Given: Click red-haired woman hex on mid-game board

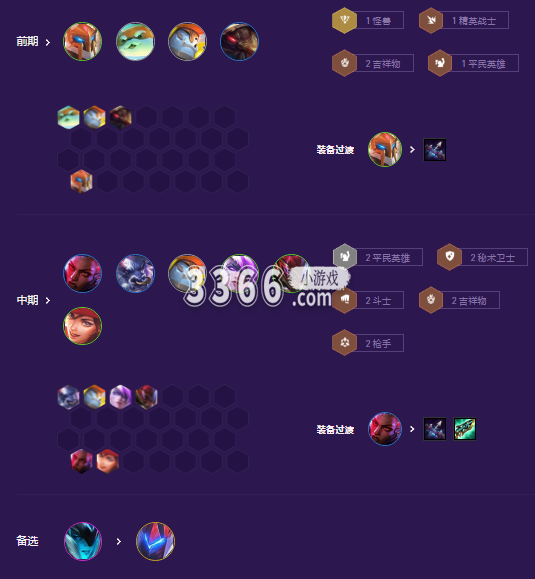Looking at the screenshot, I should point(107,460).
